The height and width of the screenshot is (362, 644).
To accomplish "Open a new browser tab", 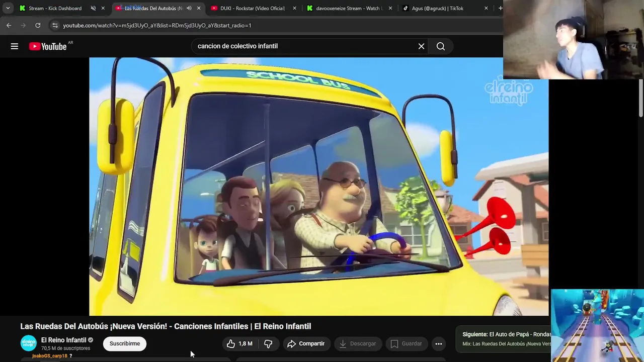I will click(x=500, y=8).
